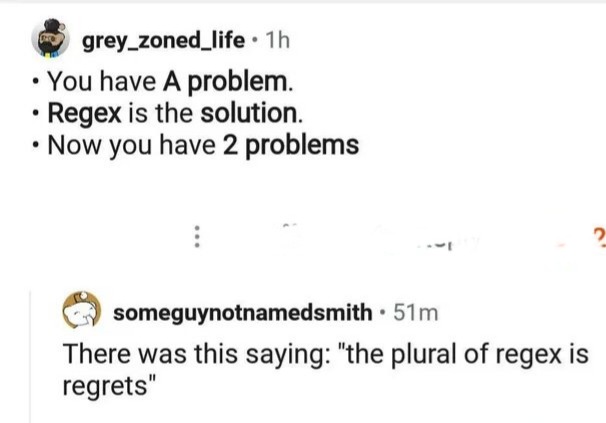Open grey_zoned_life's bearded avatar icon
This screenshot has height=423, width=606.
51,38
